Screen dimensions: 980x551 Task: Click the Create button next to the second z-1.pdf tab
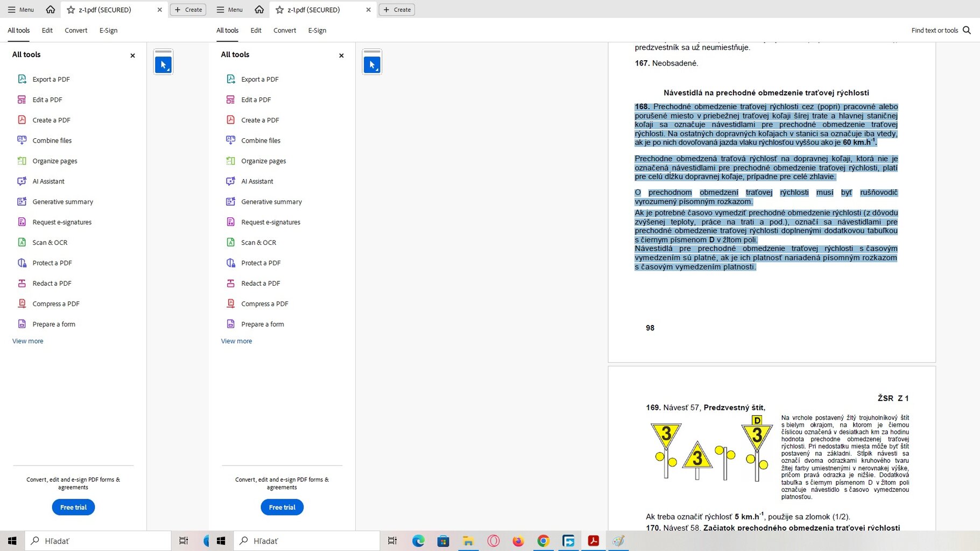(397, 10)
